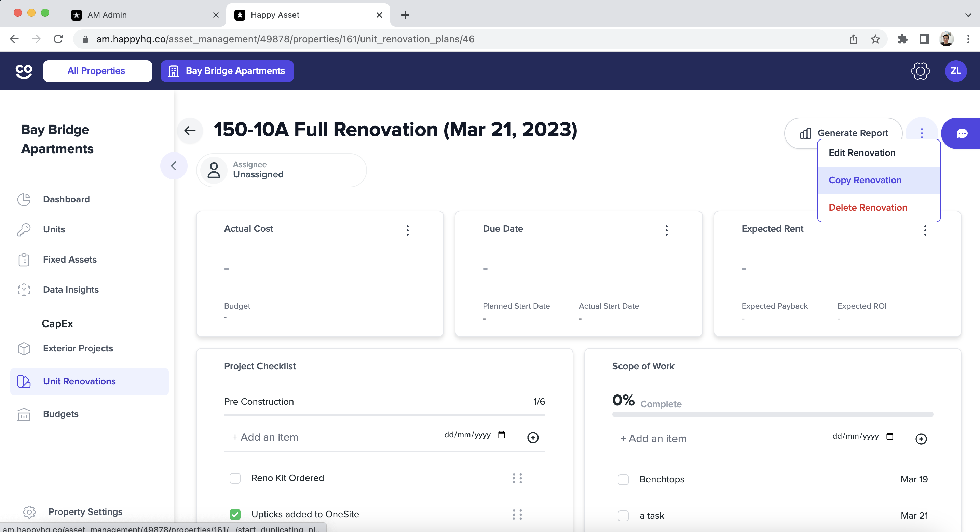Viewport: 980px width, 532px height.
Task: Select Edit Renovation from menu
Action: 879,153
